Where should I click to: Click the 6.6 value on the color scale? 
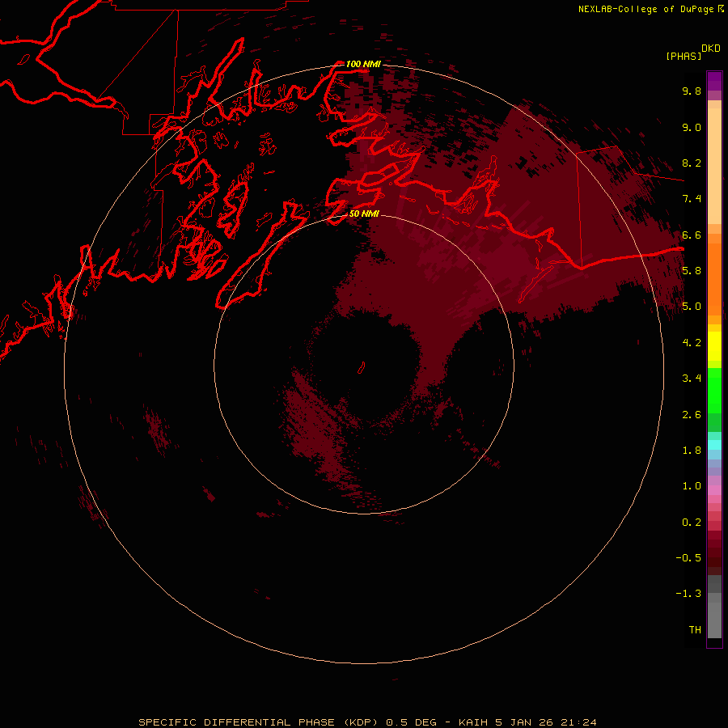click(692, 235)
